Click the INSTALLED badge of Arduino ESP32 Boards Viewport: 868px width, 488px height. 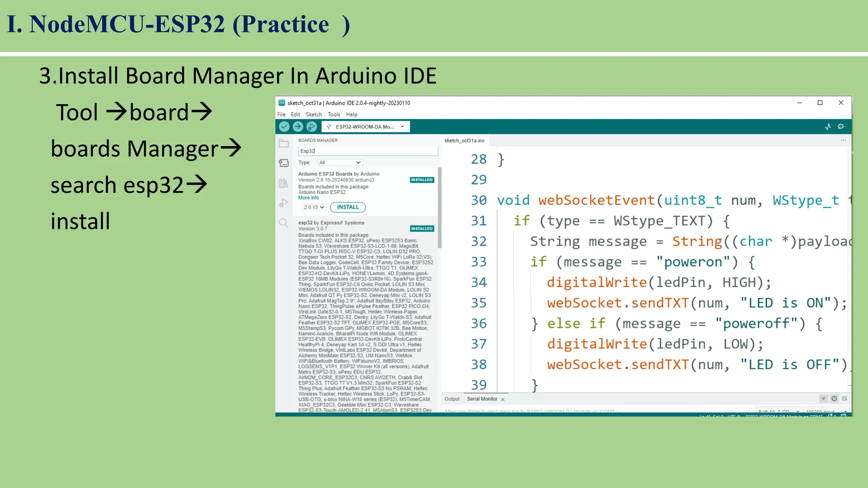[x=422, y=180]
